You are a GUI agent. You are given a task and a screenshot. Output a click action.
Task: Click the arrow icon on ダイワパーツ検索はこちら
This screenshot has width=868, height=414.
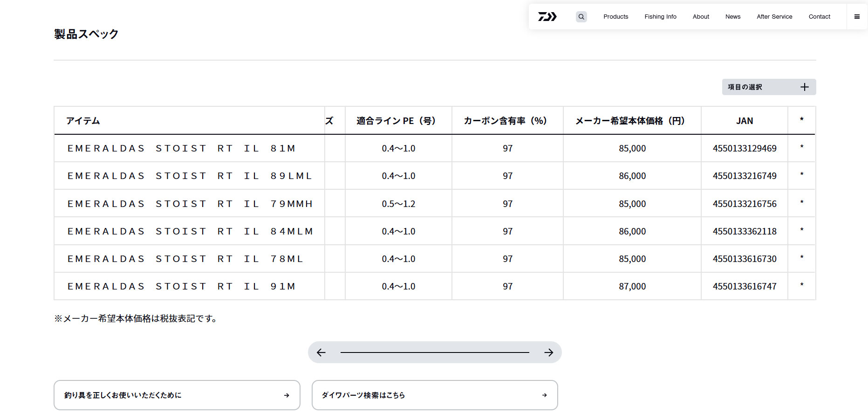pos(545,395)
